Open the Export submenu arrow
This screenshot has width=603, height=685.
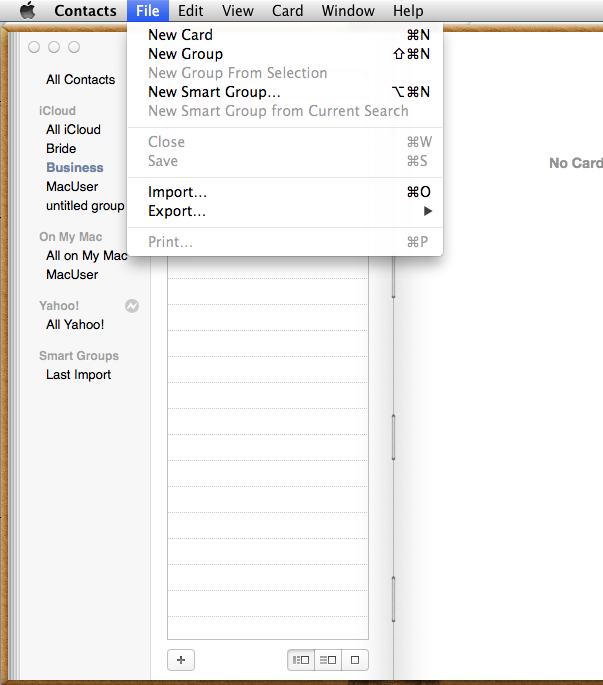[x=427, y=211]
